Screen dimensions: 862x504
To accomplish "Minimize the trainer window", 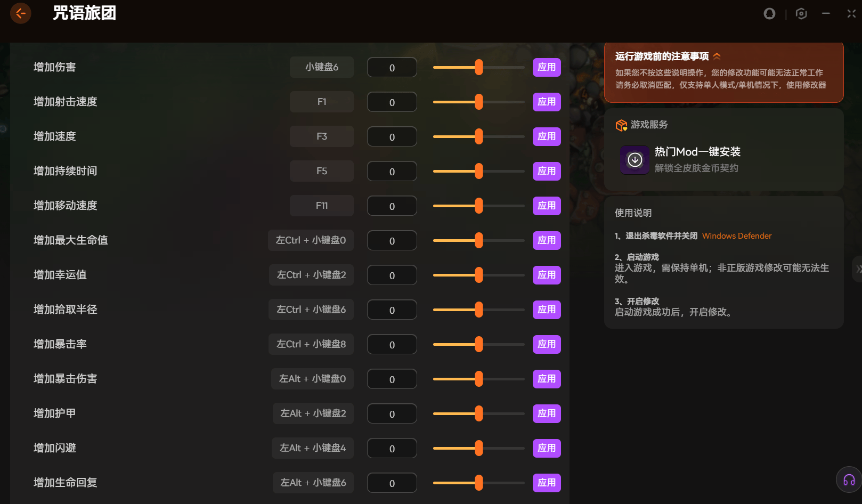I will coord(826,14).
